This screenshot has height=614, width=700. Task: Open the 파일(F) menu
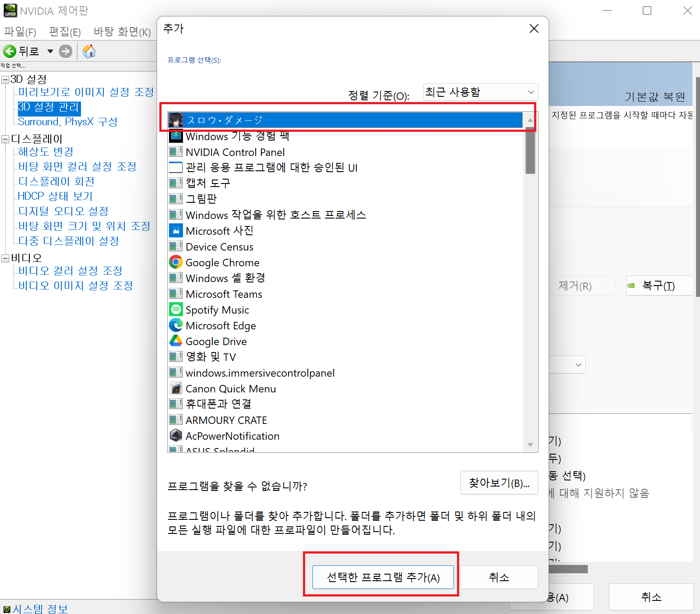click(20, 32)
